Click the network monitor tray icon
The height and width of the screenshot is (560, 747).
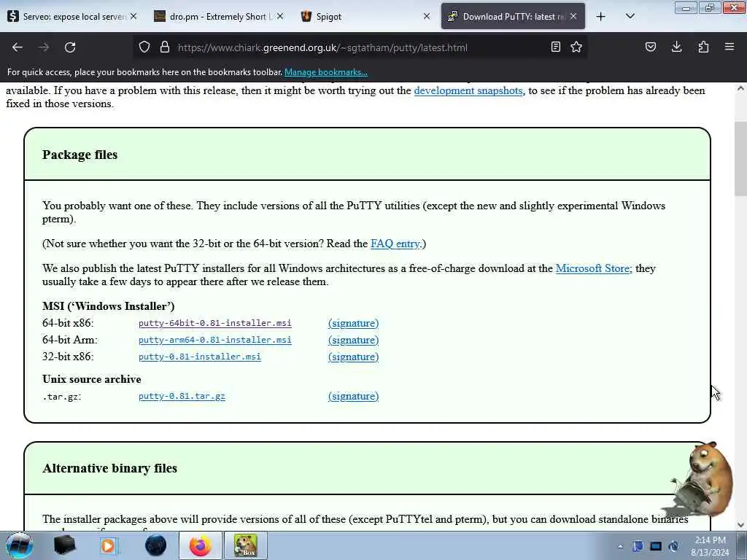(656, 546)
